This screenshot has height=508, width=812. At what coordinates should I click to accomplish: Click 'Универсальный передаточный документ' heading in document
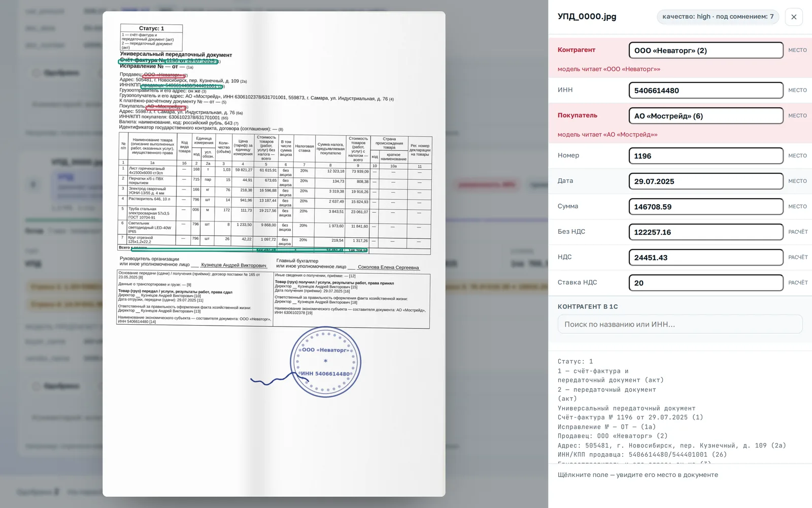click(176, 54)
